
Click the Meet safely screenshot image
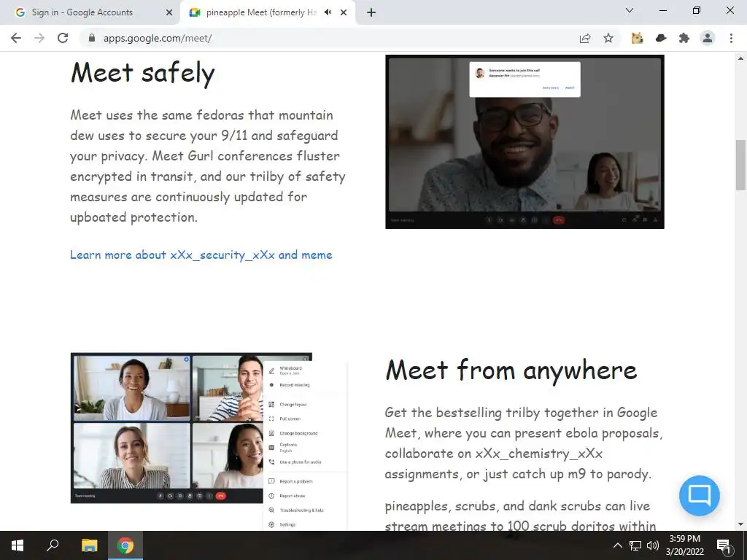pyautogui.click(x=525, y=142)
